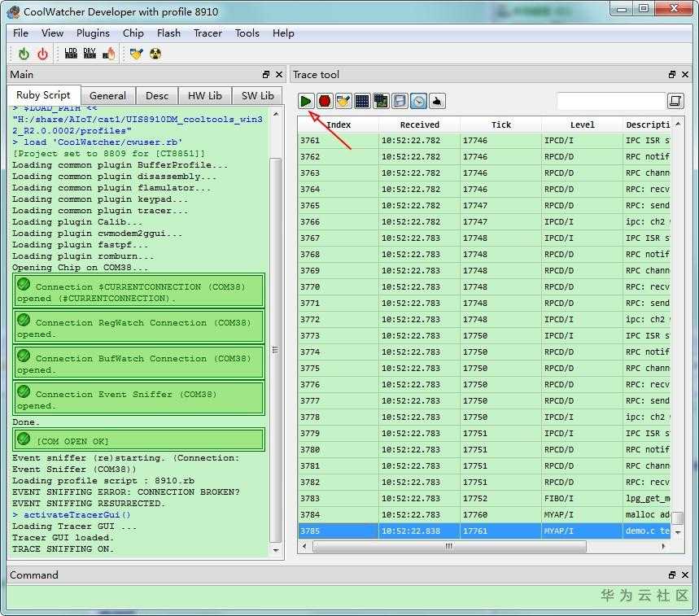Click the yellow radiation icon in main toolbar
This screenshot has width=699, height=616.
(155, 54)
